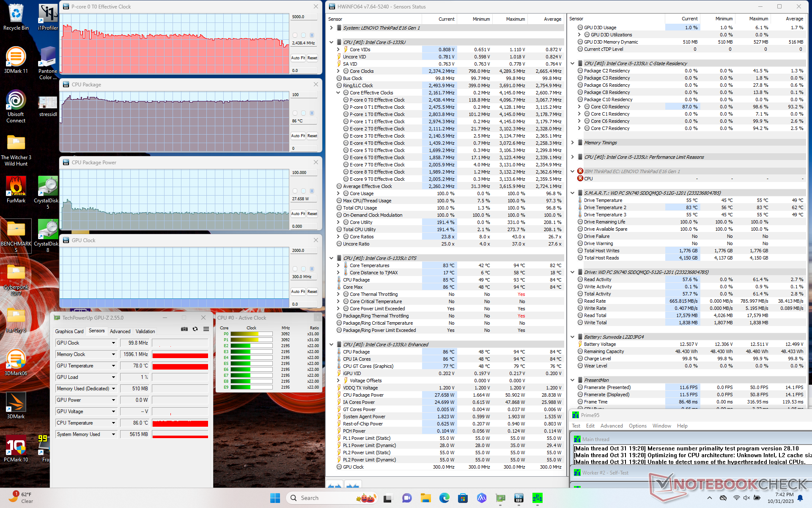
Task: Open GPU-Z hamburger menu icon
Action: 206,329
